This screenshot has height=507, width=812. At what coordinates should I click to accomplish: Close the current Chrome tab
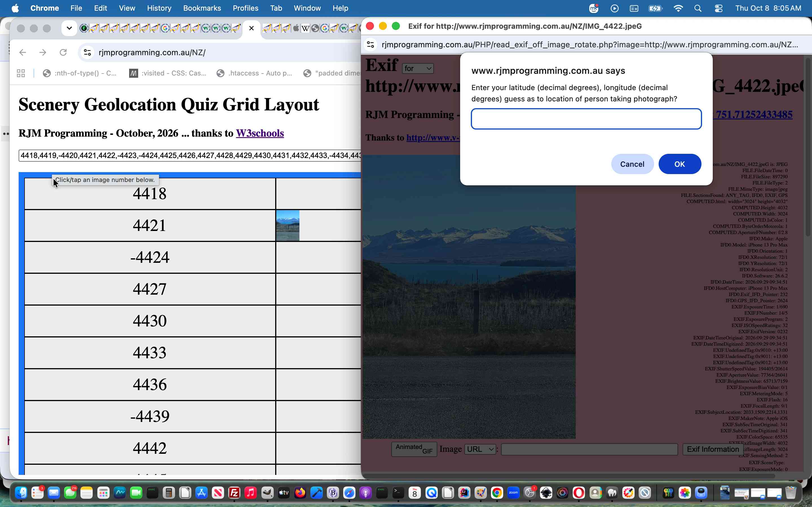[x=251, y=28]
